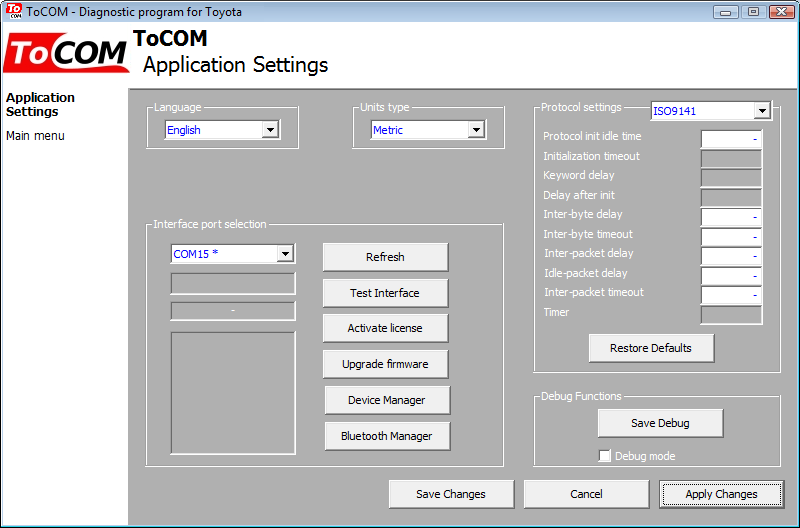This screenshot has width=800, height=528.
Task: Open Device Manager
Action: 387,400
